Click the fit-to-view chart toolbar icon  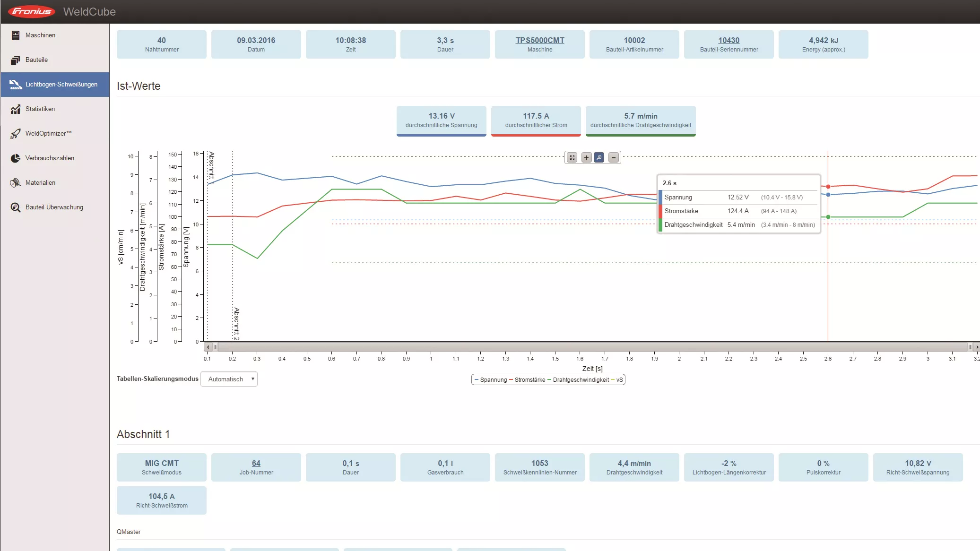point(572,157)
